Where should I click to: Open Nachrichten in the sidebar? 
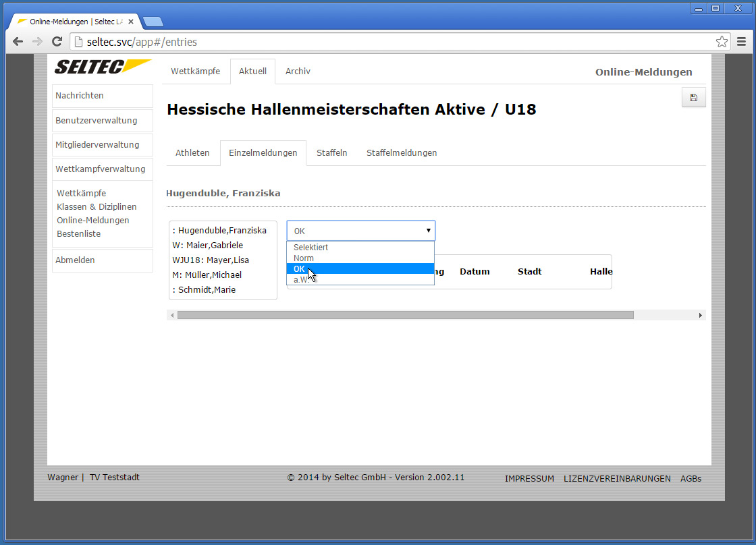point(102,96)
